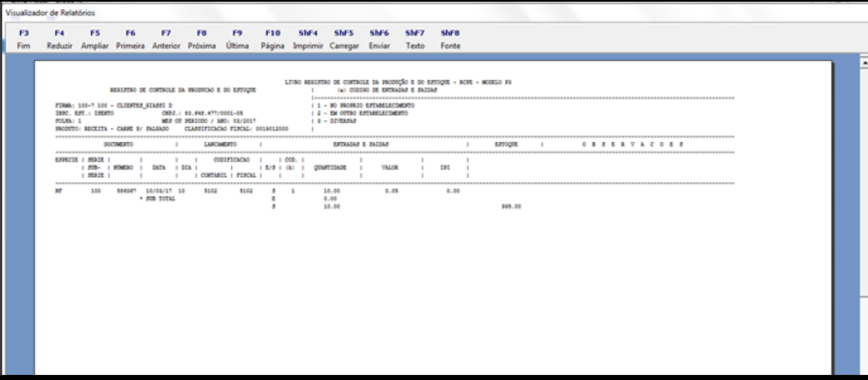The image size is (868, 380).
Task: Jump to last page with F9 Última
Action: tap(237, 39)
